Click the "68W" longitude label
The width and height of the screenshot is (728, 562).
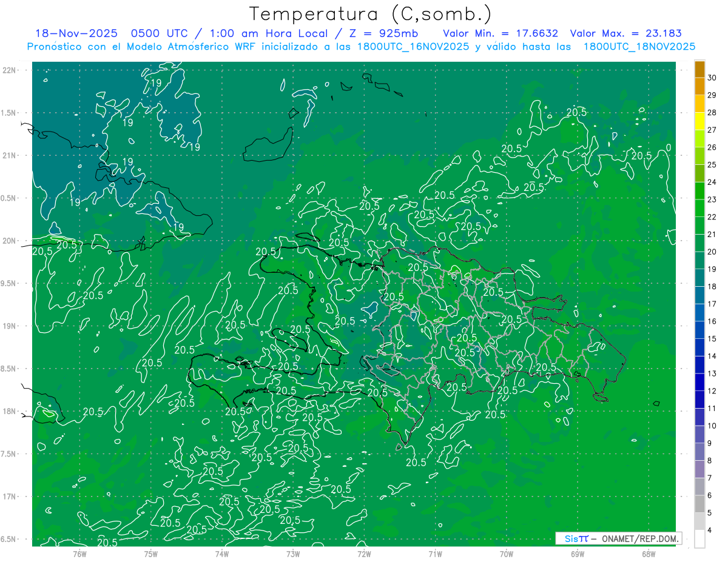[x=648, y=554]
